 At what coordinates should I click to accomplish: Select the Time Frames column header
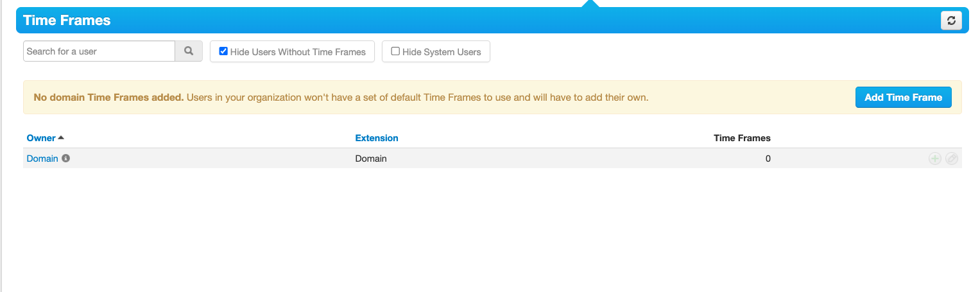[742, 138]
